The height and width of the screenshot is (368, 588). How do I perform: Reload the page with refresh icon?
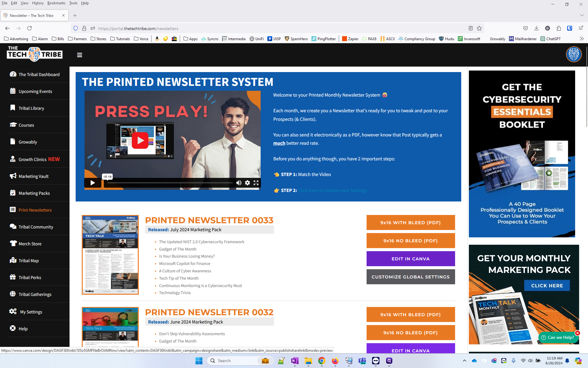(x=29, y=28)
